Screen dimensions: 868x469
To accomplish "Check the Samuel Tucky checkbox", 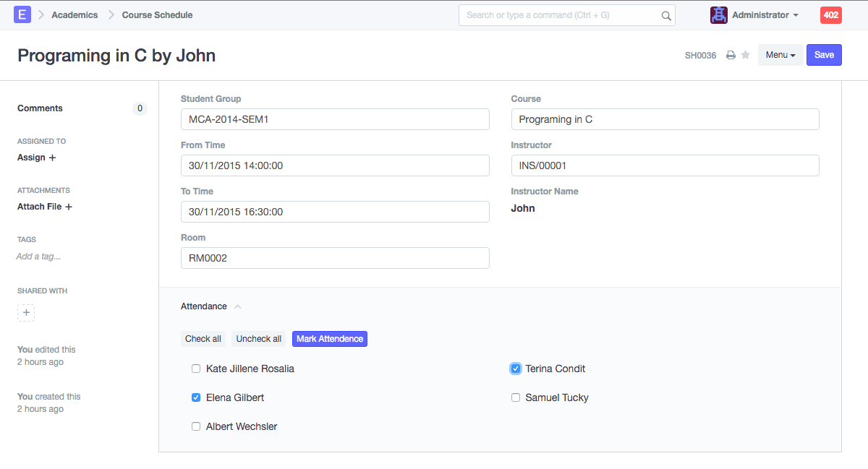I will [x=516, y=397].
